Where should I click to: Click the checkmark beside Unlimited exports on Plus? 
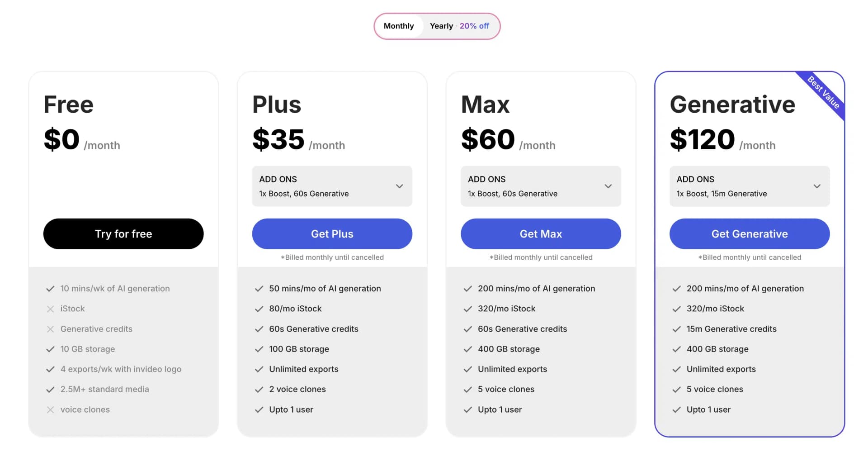[259, 369]
